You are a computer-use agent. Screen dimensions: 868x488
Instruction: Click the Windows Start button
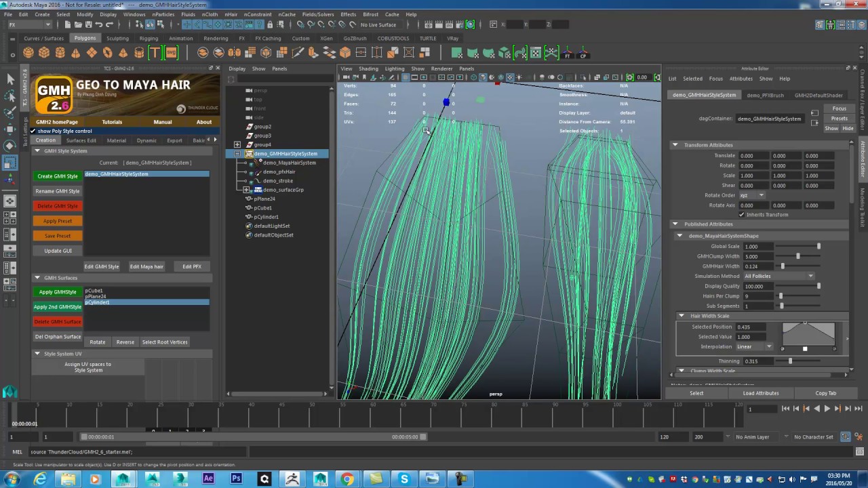[x=12, y=479]
